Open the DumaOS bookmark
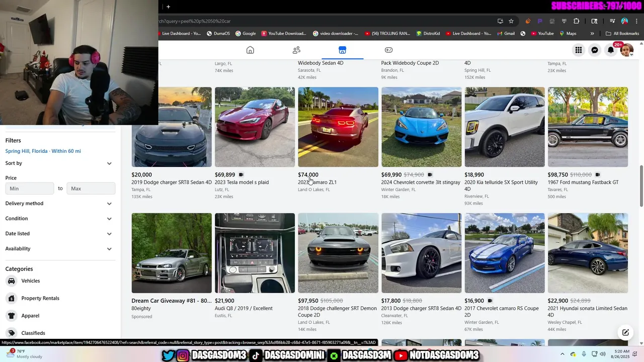 point(218,34)
